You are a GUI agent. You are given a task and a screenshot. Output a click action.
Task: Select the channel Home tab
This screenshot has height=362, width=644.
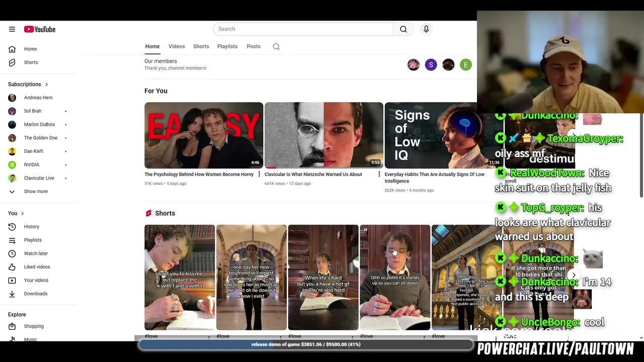[x=152, y=46]
